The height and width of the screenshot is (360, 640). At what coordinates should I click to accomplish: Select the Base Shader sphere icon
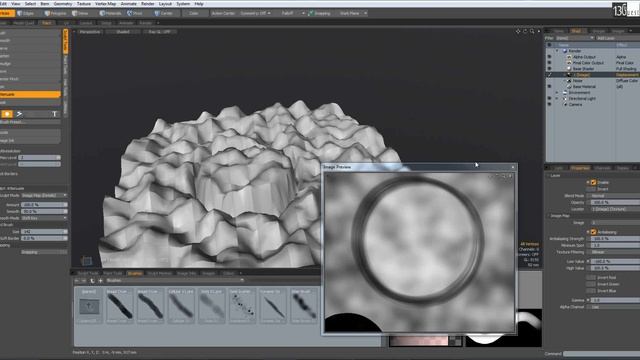pos(569,69)
